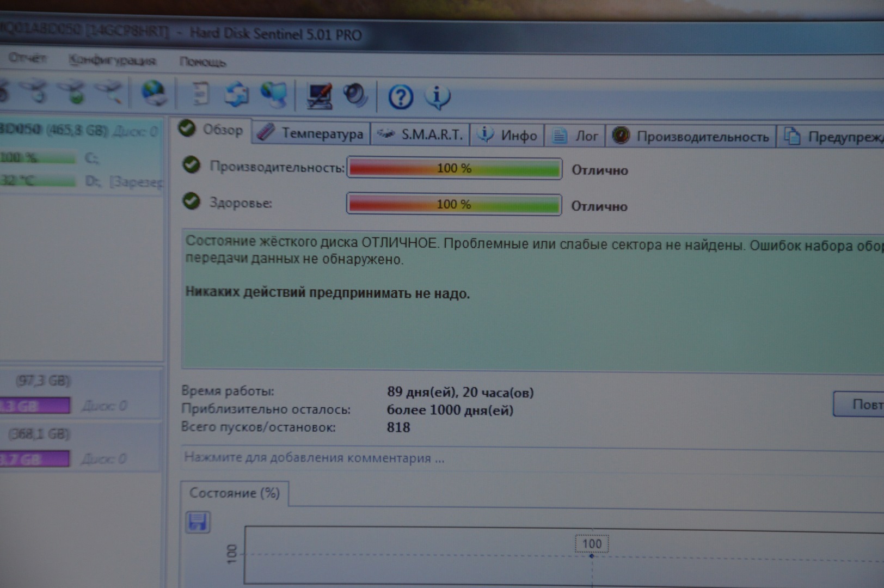
Task: Click the globe with disk toolbar icon
Action: click(x=154, y=93)
